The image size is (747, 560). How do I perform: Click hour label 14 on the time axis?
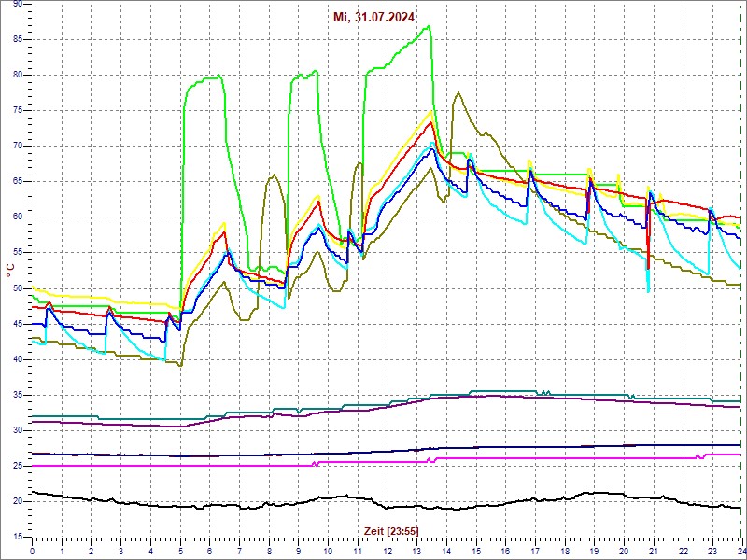446,550
